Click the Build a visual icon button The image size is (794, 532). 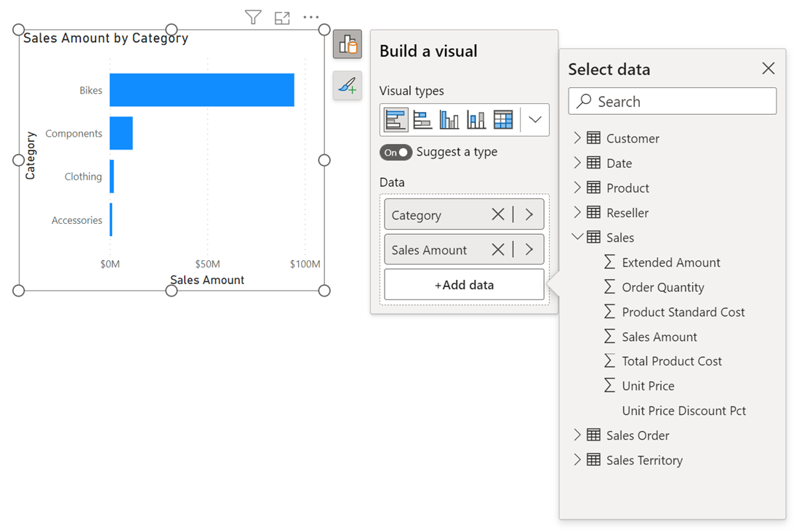pos(348,45)
